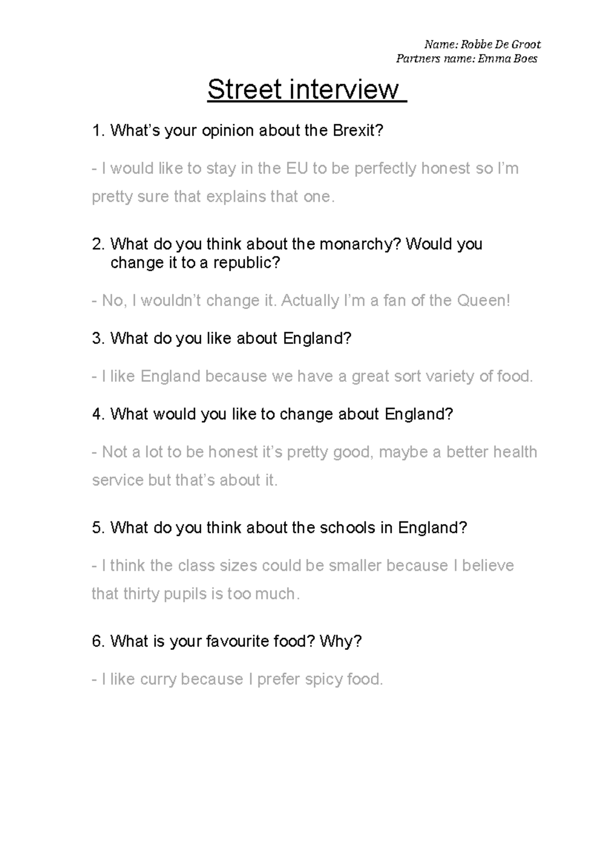Click the answer line about class sizes
Image resolution: width=613 pixels, height=868 pixels.
click(x=302, y=566)
